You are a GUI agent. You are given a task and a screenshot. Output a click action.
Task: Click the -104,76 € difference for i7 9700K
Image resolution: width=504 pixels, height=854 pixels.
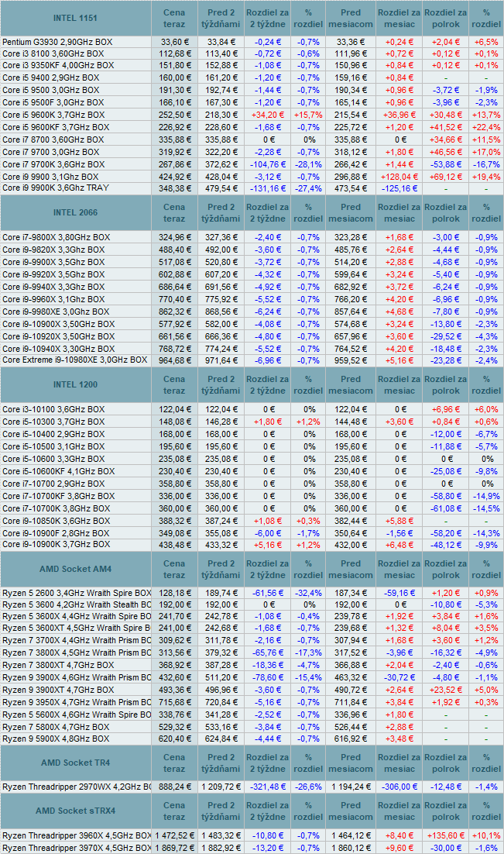[x=267, y=164]
